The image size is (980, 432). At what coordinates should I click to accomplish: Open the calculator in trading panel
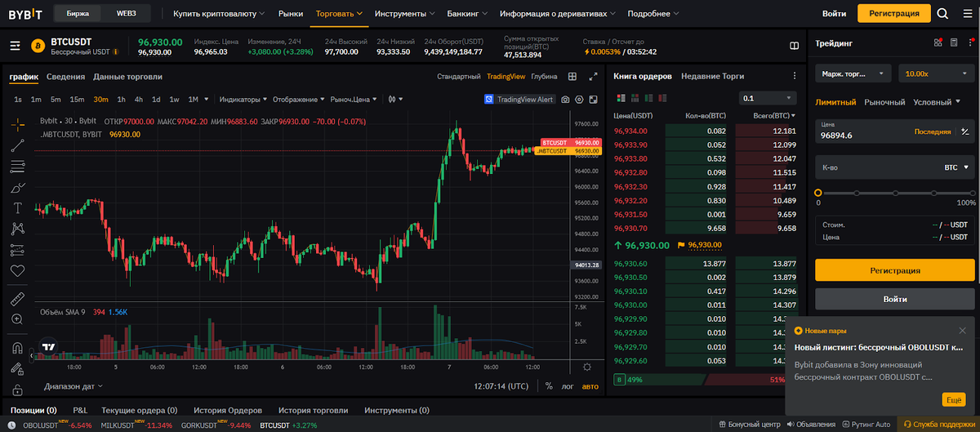953,42
